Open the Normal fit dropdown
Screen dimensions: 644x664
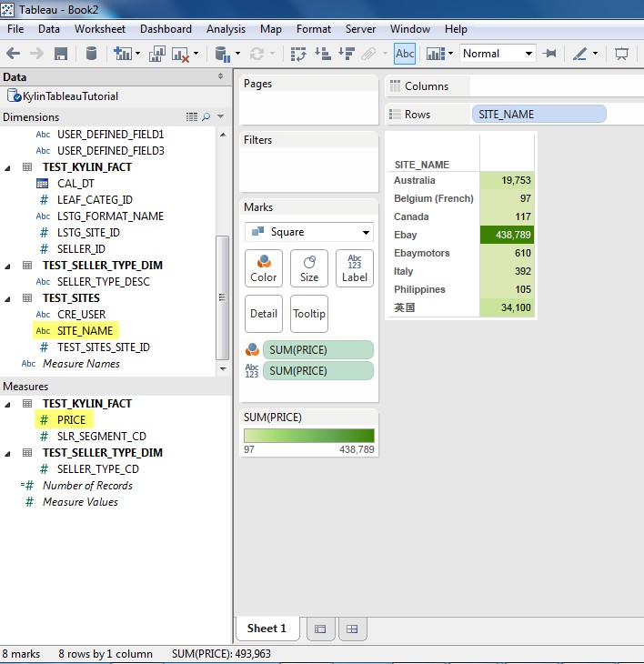click(x=498, y=54)
